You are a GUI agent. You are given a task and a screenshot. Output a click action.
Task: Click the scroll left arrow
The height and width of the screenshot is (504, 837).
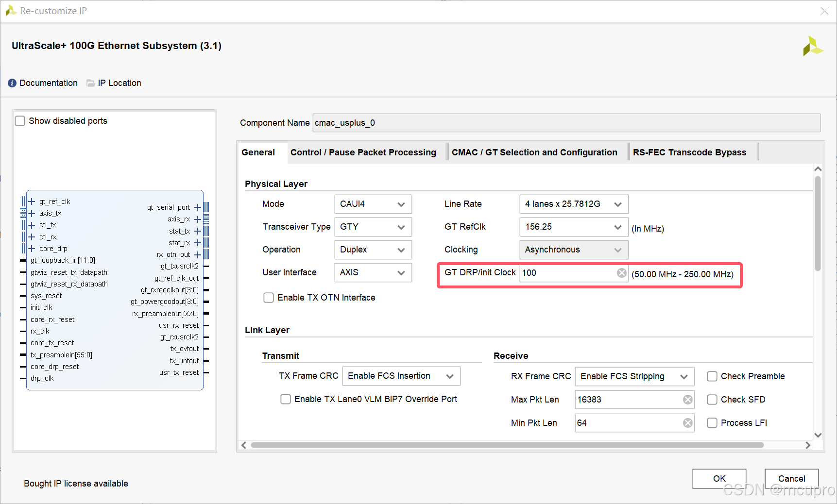coord(244,445)
